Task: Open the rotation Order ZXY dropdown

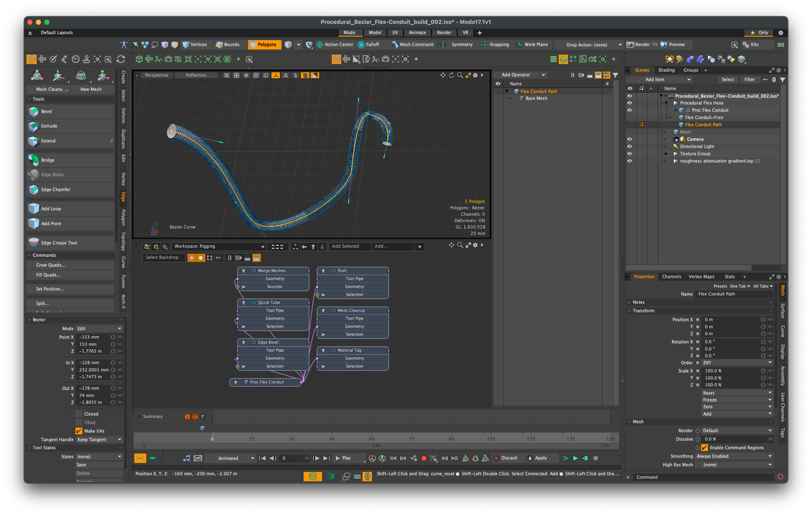Action: coord(737,362)
